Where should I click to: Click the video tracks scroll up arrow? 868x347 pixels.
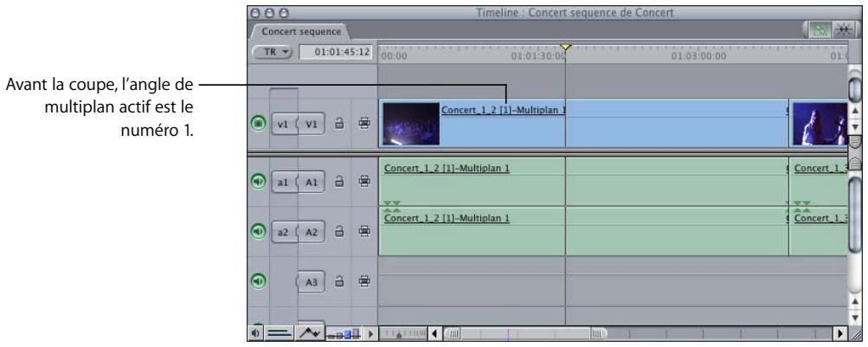pyautogui.click(x=855, y=111)
